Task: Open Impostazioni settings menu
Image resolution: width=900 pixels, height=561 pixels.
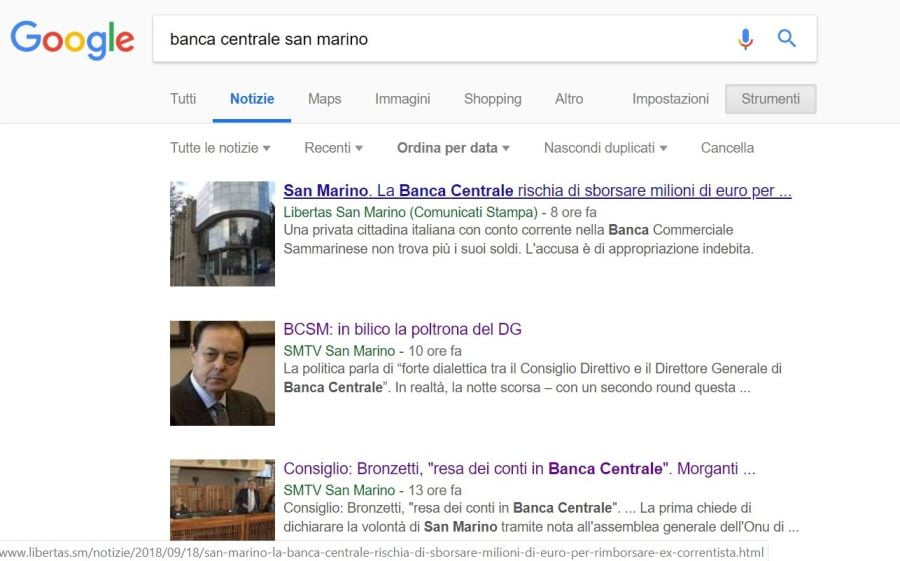Action: tap(670, 99)
